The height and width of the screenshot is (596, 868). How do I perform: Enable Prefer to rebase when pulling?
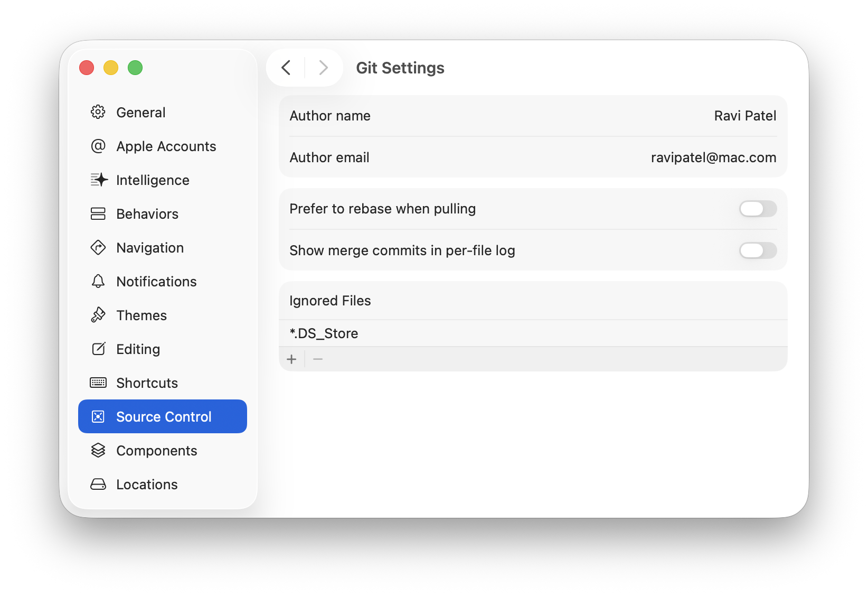pos(758,209)
